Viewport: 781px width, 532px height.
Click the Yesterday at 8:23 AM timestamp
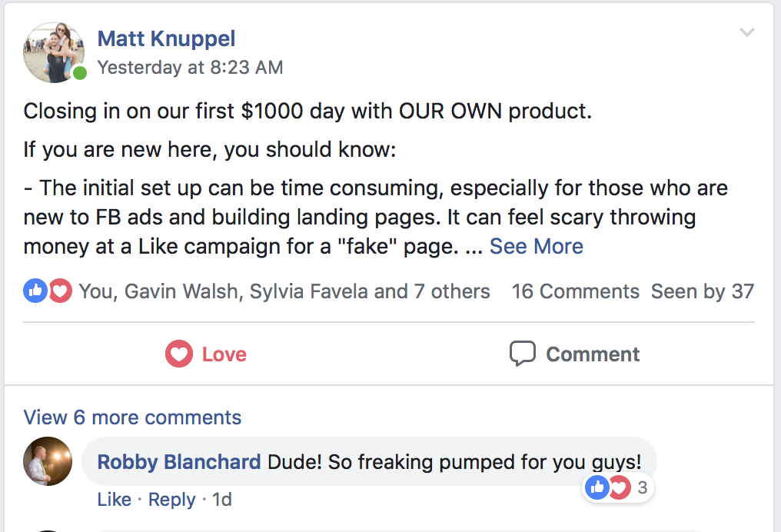click(x=190, y=68)
